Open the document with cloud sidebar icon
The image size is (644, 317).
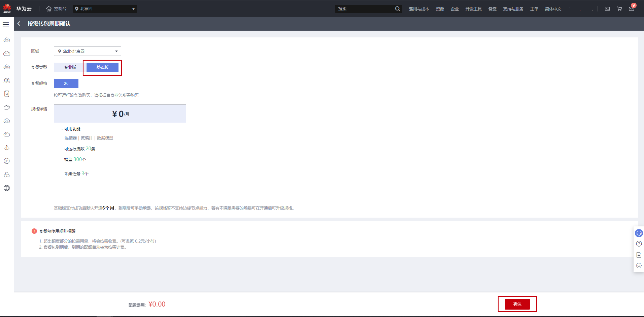click(7, 94)
